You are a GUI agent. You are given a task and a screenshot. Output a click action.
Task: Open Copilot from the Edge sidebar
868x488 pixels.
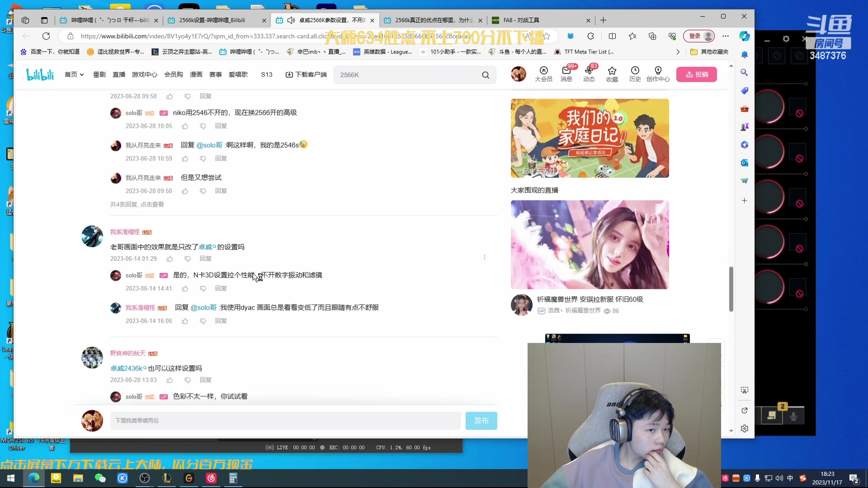[x=745, y=36]
